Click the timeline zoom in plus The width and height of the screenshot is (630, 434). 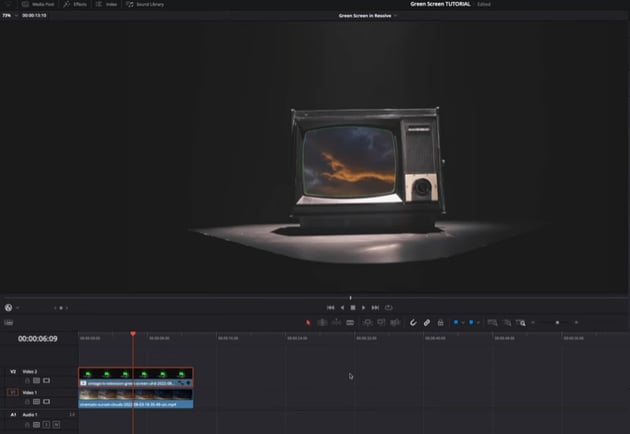click(x=576, y=322)
